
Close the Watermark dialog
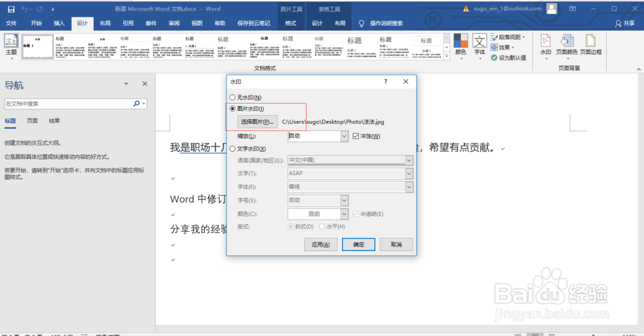point(406,81)
